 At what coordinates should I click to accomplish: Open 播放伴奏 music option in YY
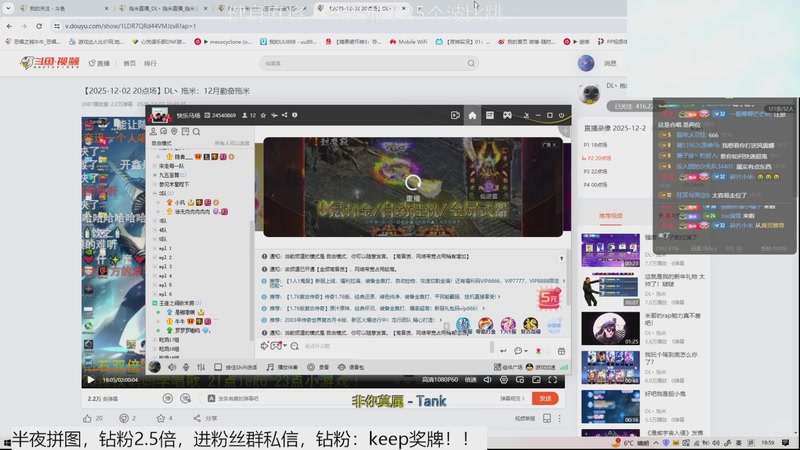coord(282,367)
